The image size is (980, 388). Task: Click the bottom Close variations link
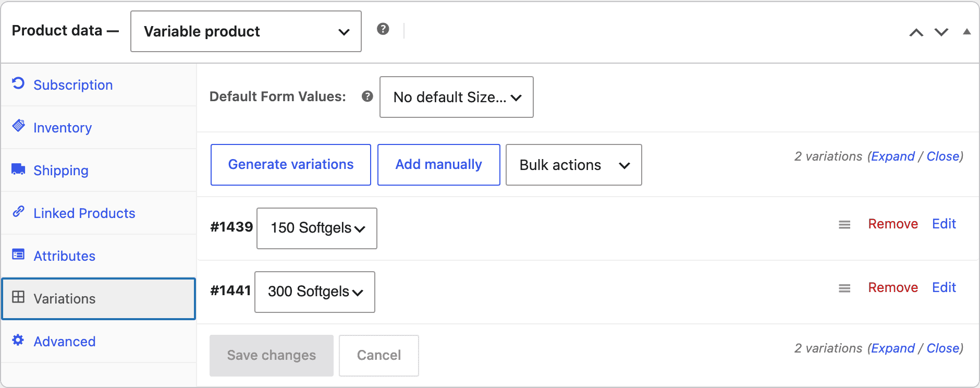943,348
